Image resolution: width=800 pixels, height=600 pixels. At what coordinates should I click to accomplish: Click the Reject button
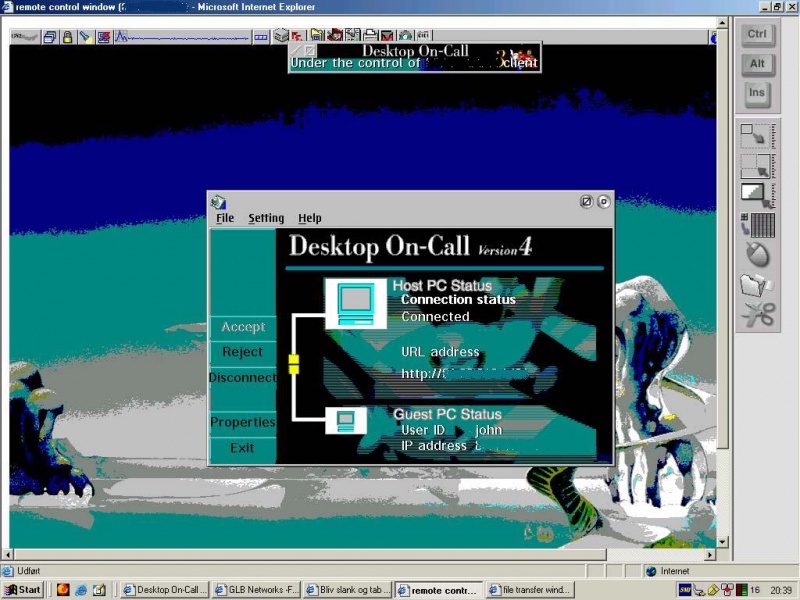[x=243, y=353]
